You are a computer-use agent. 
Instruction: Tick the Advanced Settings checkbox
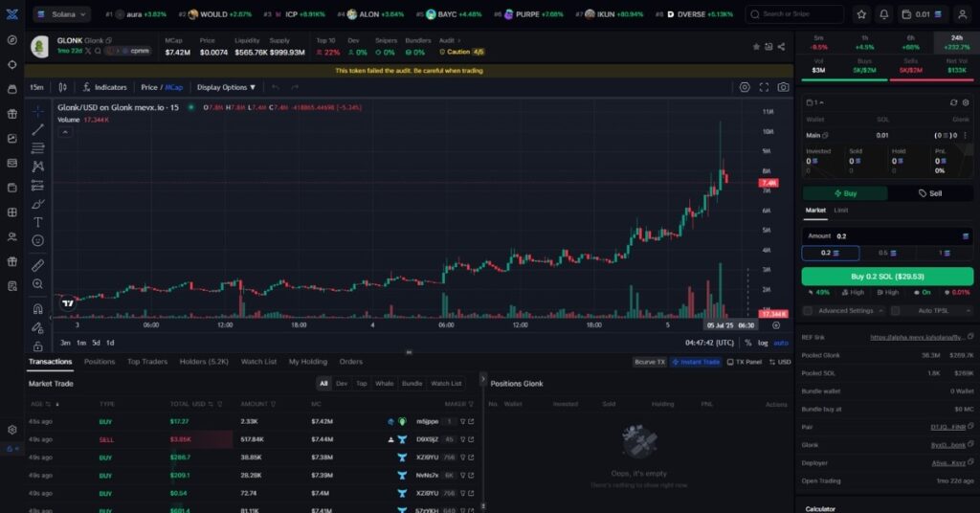coord(808,310)
